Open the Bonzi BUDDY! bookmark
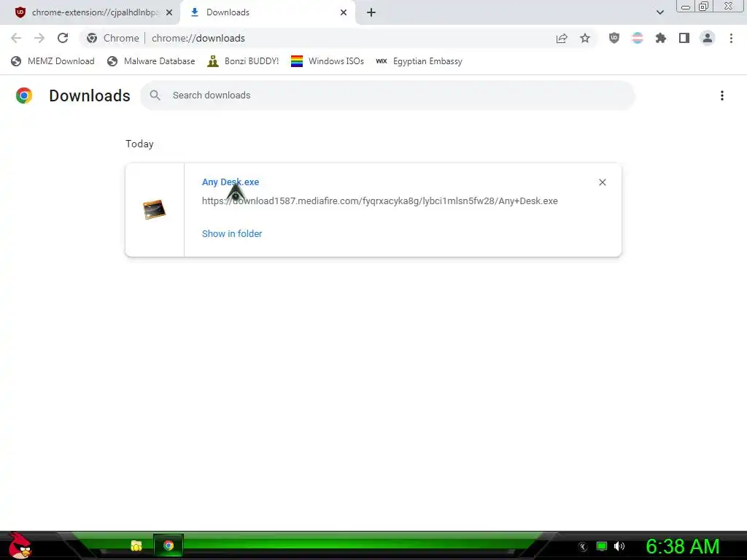 coord(243,61)
